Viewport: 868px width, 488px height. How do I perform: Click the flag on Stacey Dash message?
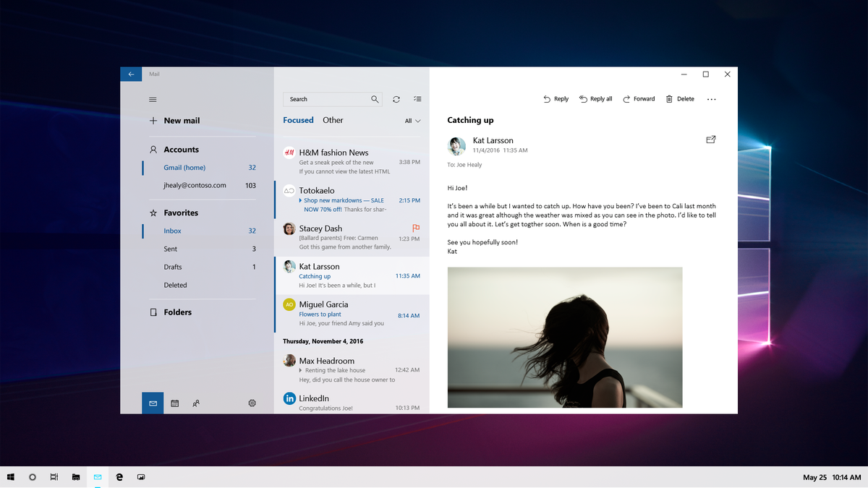(x=416, y=228)
